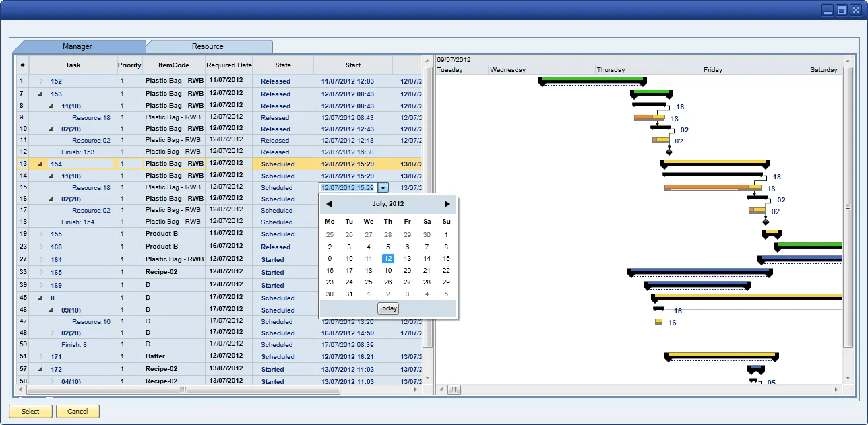Click Required Date column header
The image size is (868, 425).
(229, 65)
